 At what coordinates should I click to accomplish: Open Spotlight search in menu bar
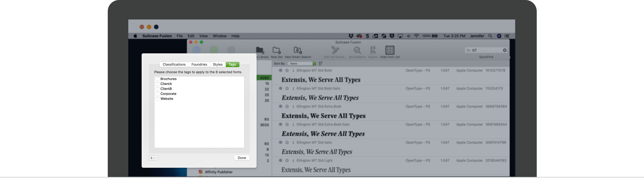tap(490, 36)
